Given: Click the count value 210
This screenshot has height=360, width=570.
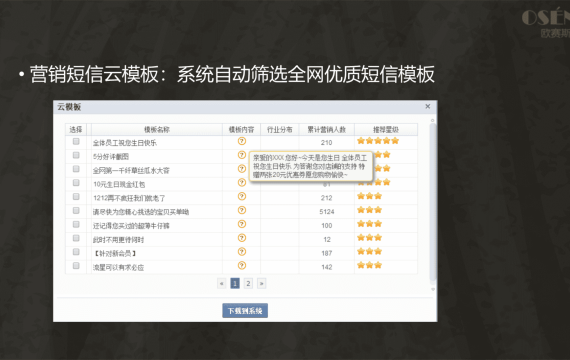Looking at the screenshot, I should pos(326,143).
